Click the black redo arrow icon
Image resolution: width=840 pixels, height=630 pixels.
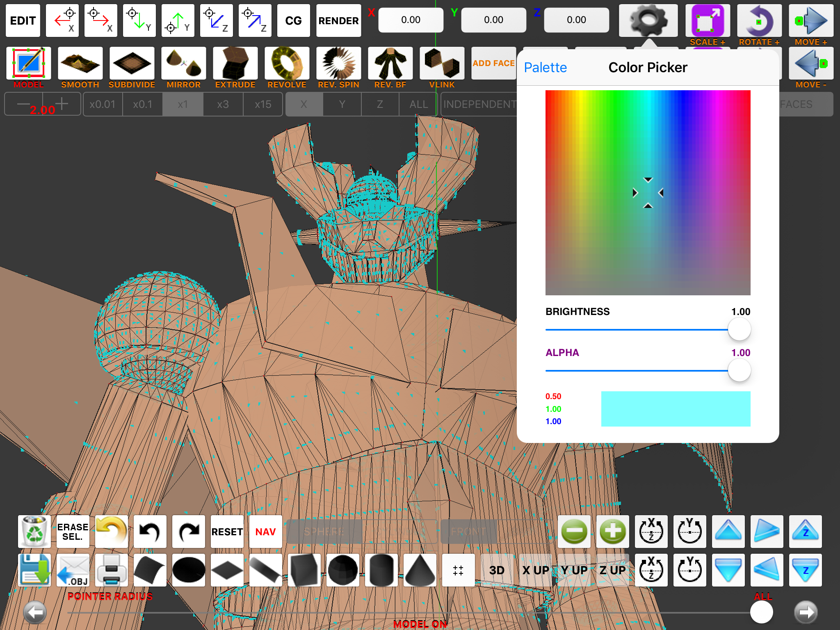[189, 532]
